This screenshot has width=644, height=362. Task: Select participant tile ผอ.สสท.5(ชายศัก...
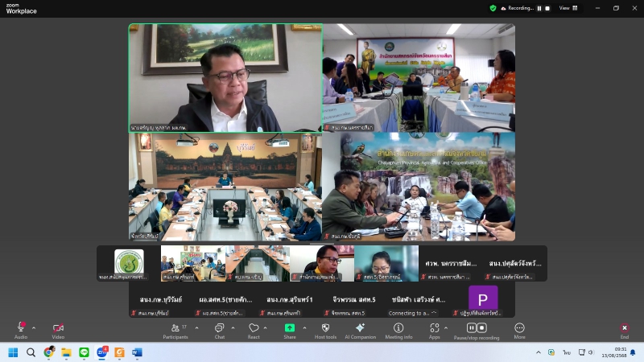tap(225, 299)
